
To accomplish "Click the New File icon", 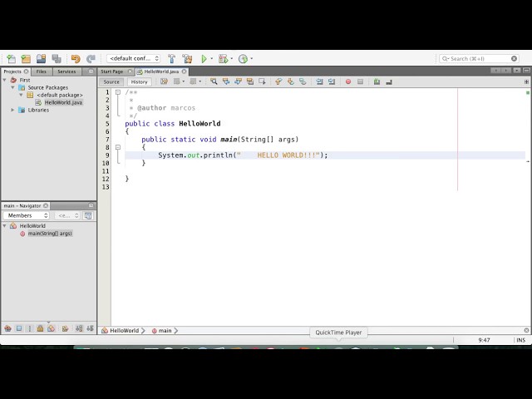I will point(11,59).
